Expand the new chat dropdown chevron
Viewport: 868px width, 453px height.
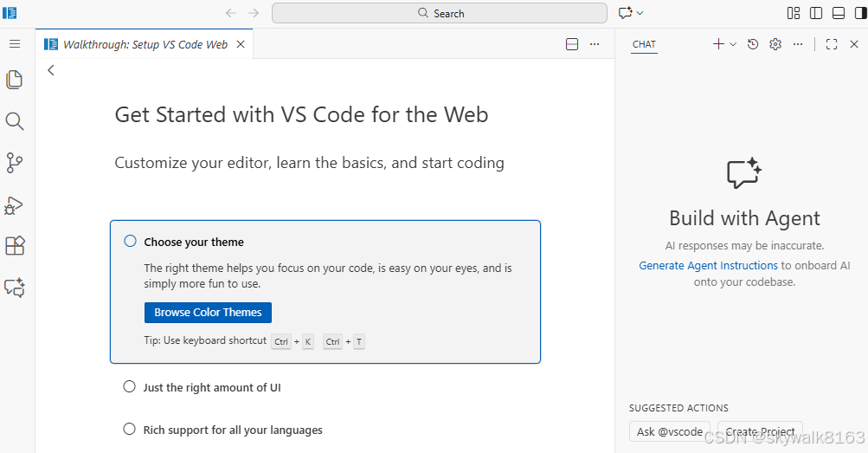point(733,44)
